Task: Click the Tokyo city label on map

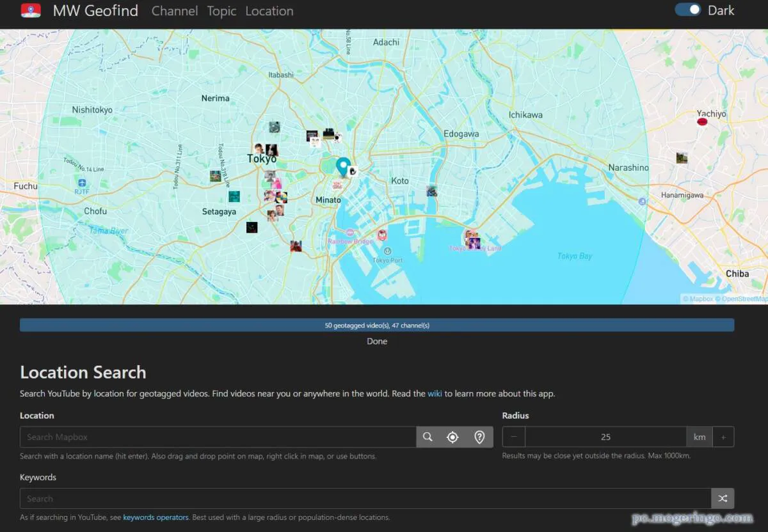Action: pyautogui.click(x=262, y=159)
